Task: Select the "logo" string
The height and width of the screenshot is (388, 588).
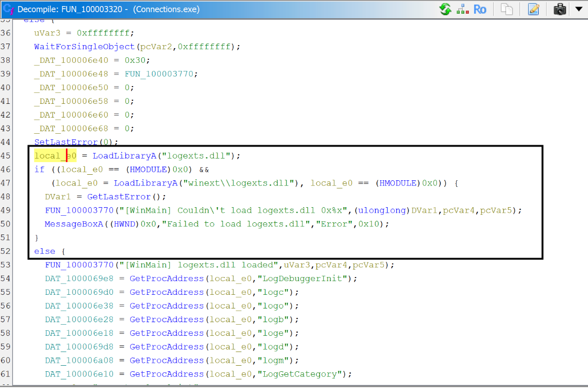Action: 273,306
